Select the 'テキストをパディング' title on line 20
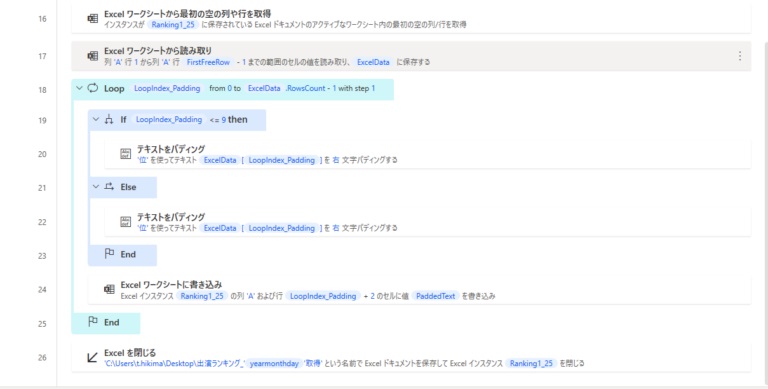This screenshot has width=768, height=389. point(171,148)
